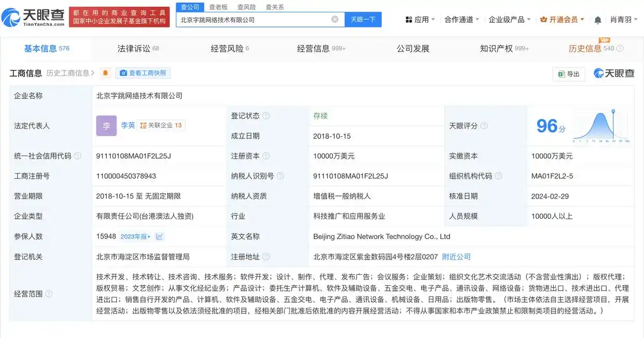This screenshot has height=338, width=644.
Task: Click the crown icon beside 开通会员
Action: [x=542, y=19]
